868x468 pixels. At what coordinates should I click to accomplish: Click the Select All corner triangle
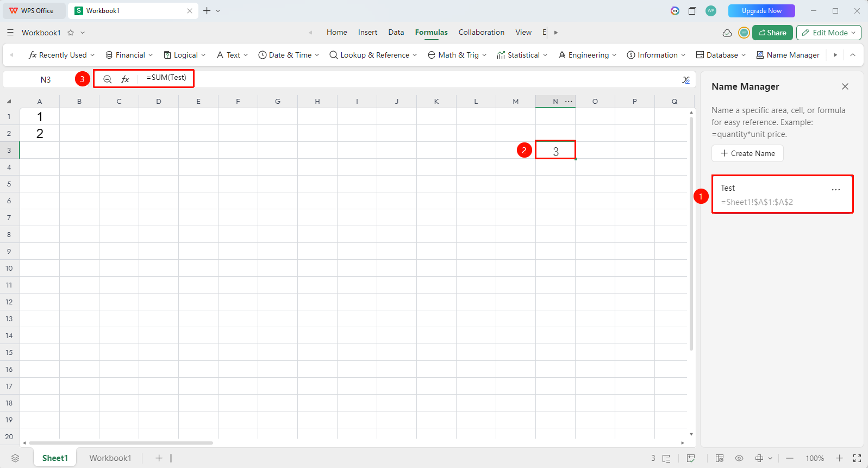click(9, 102)
